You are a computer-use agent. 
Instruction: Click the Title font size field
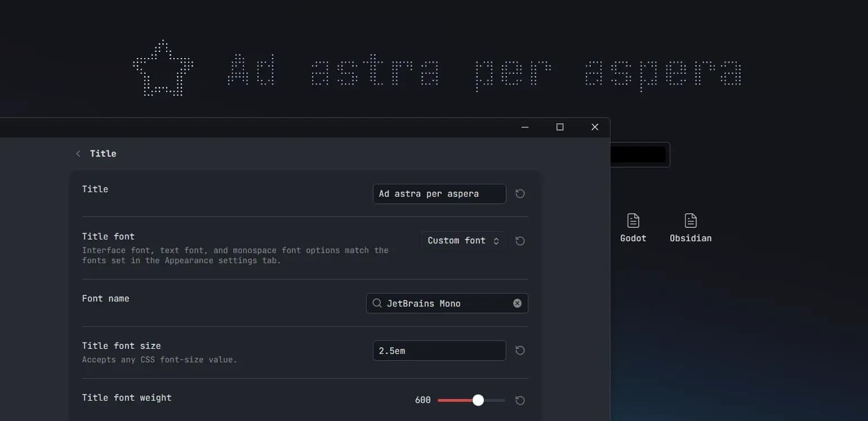439,351
